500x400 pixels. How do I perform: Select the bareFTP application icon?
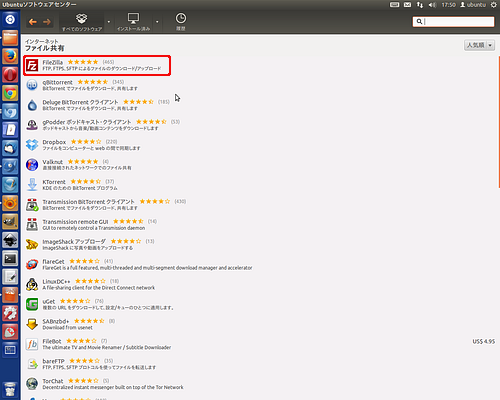point(32,364)
